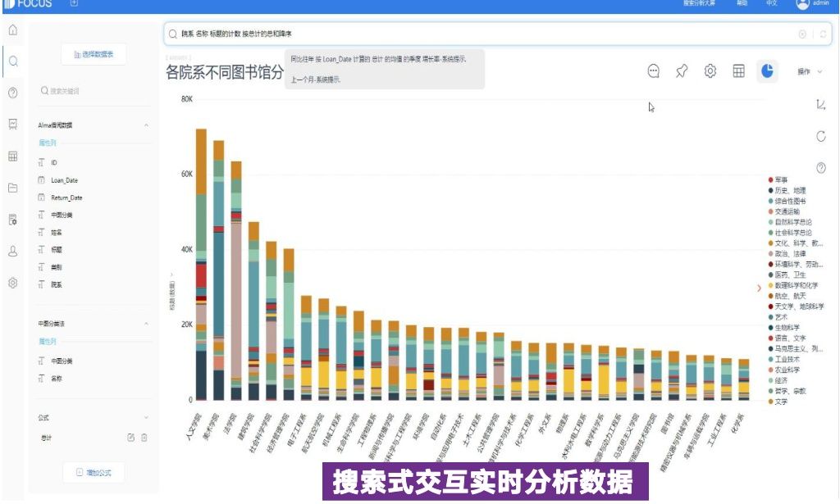Open the chart settings gear icon
The width and height of the screenshot is (840, 504).
coord(710,71)
